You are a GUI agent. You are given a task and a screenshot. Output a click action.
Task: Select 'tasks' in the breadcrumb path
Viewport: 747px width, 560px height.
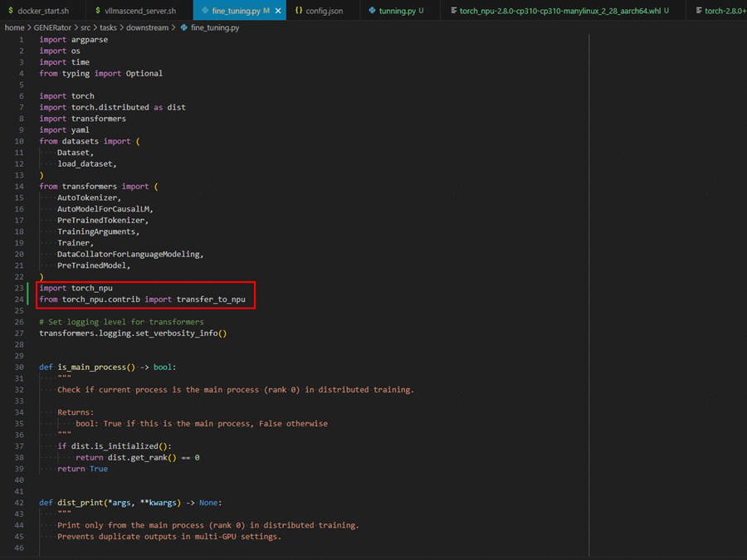coord(108,27)
